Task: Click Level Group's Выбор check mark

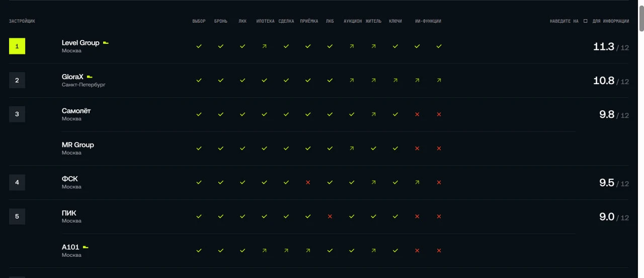Action: pyautogui.click(x=199, y=46)
